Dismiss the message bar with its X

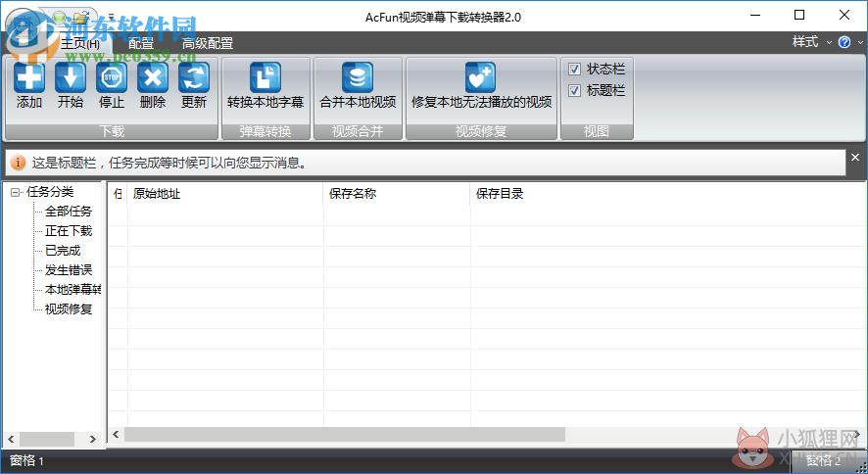click(x=855, y=158)
